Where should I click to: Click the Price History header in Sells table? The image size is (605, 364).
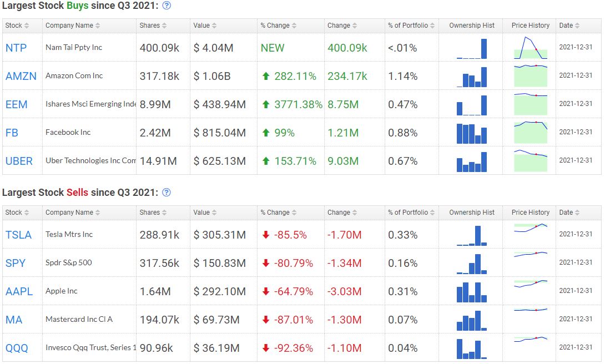coord(531,213)
